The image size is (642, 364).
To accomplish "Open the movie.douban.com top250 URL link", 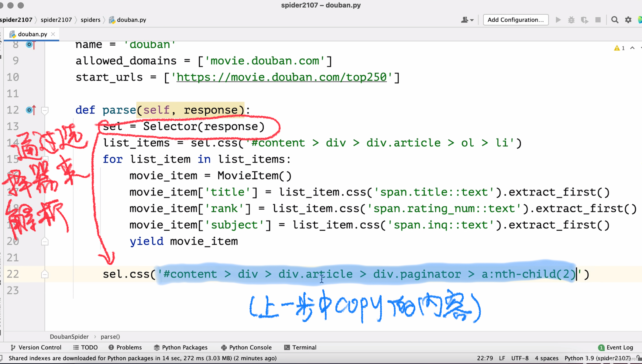I will (x=281, y=77).
